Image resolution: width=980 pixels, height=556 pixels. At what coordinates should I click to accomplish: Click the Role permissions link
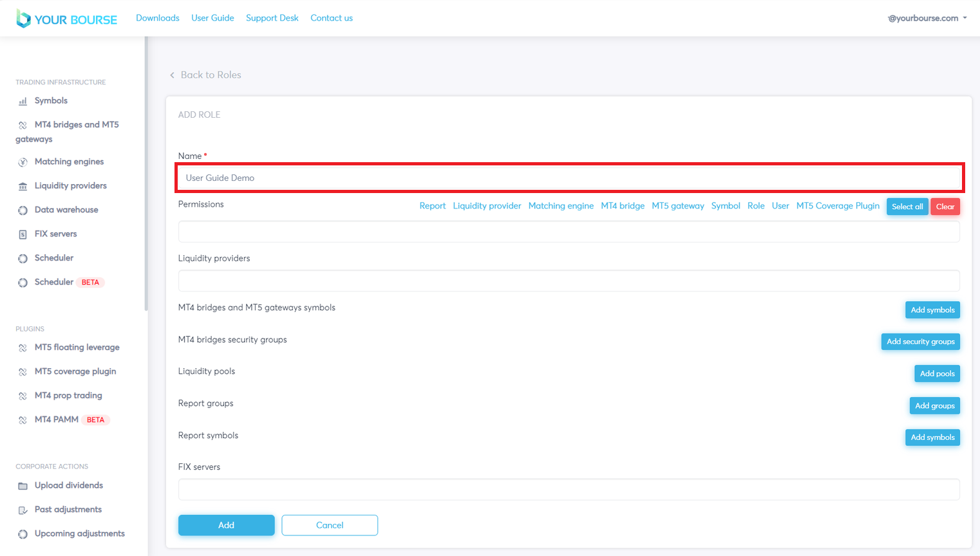pyautogui.click(x=756, y=206)
